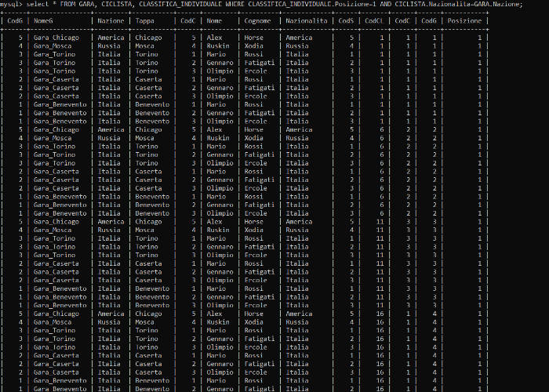Click the CodS column header
The height and width of the screenshot is (392, 549).
(x=345, y=21)
